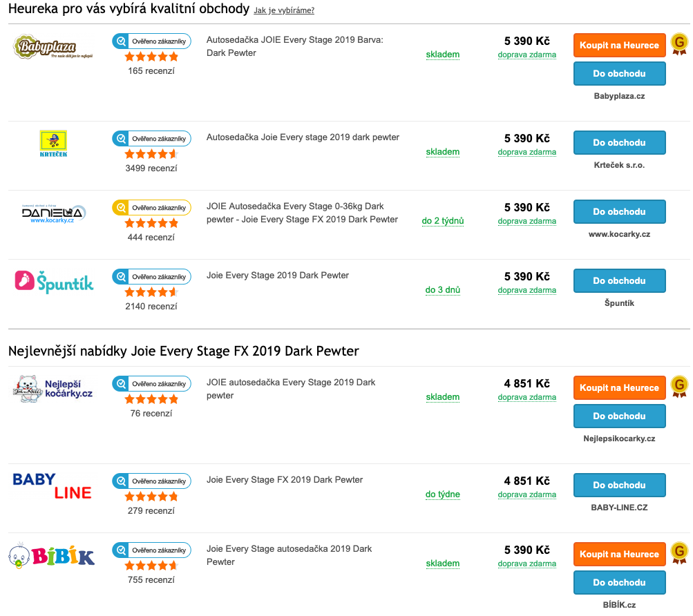Click Koupit na Heurece for Nejlepsikocarky.cz
Viewport: 693px width, 616px height.
coord(619,387)
